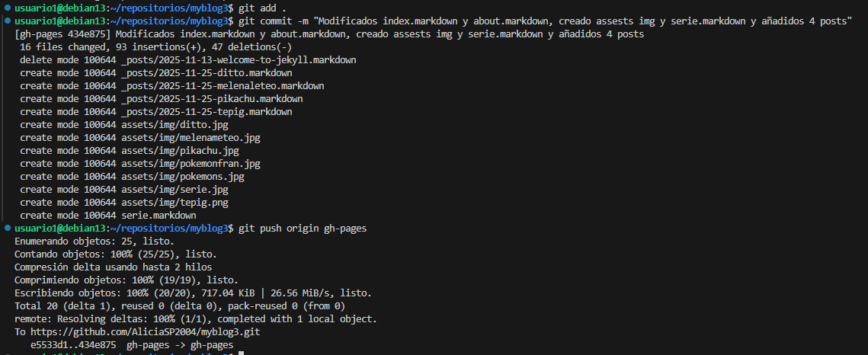Click the bracketed [gh-pages 434e875] commit reference
Image resolution: width=868 pixels, height=355 pixels.
point(62,34)
